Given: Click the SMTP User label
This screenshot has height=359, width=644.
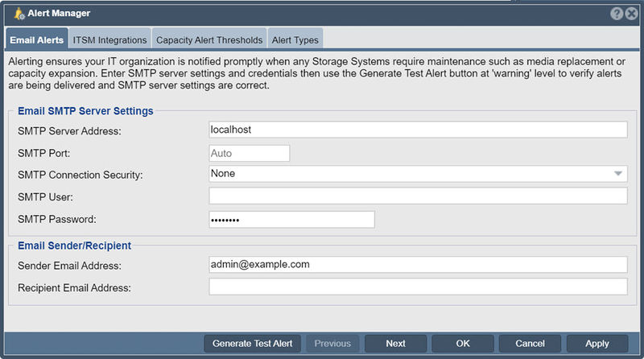Looking at the screenshot, I should 45,197.
